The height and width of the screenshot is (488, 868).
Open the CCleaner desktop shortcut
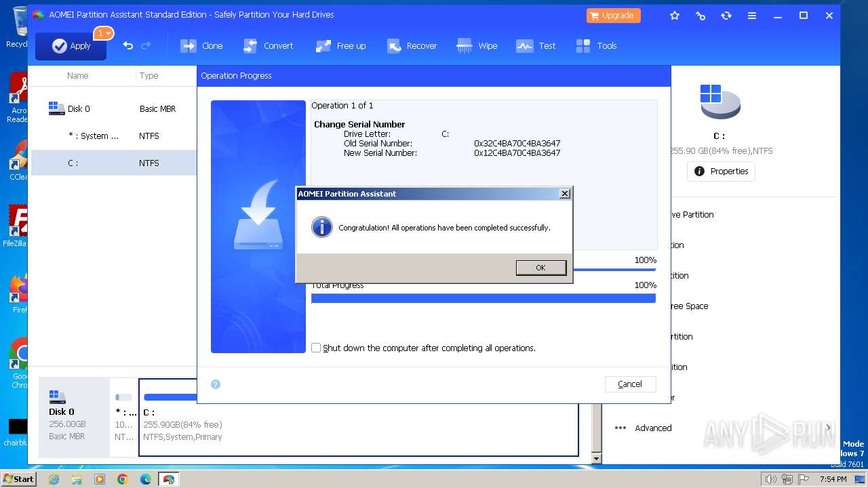(18, 159)
